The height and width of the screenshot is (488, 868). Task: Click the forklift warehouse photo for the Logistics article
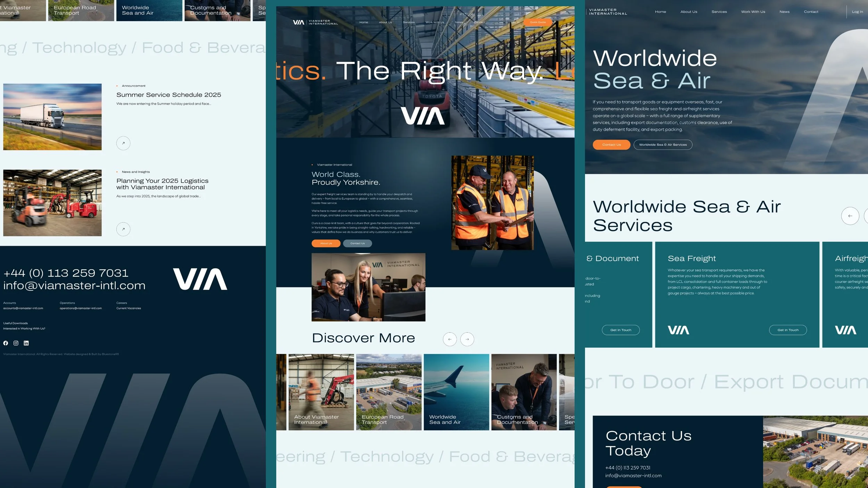click(52, 203)
